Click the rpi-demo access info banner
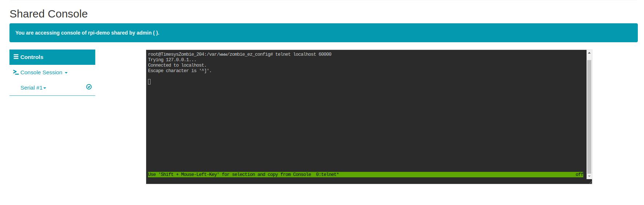Image resolution: width=644 pixels, height=205 pixels. pos(324,33)
